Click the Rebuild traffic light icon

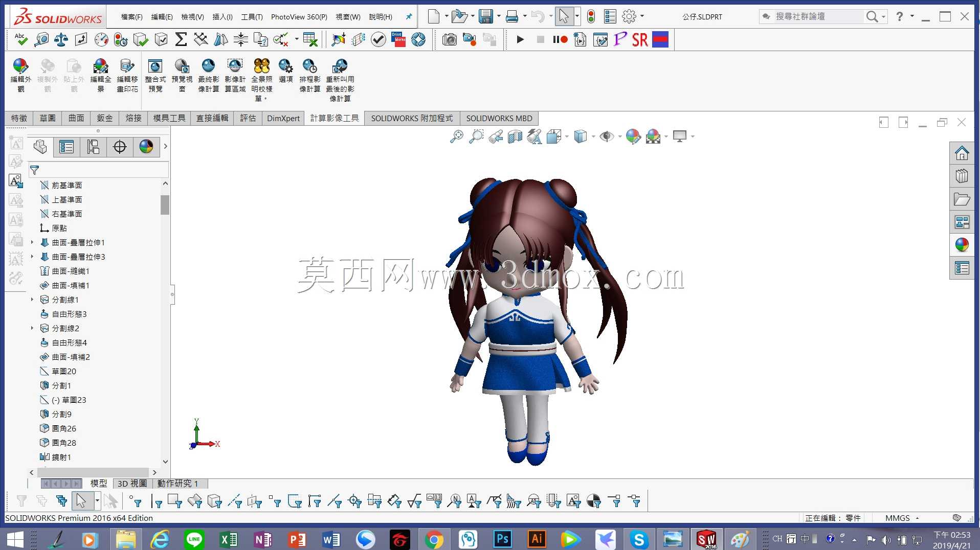coord(591,17)
